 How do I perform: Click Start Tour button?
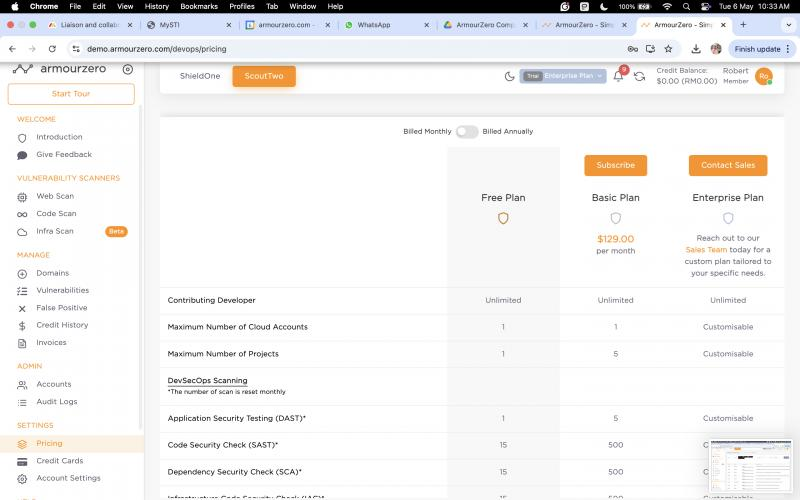71,94
